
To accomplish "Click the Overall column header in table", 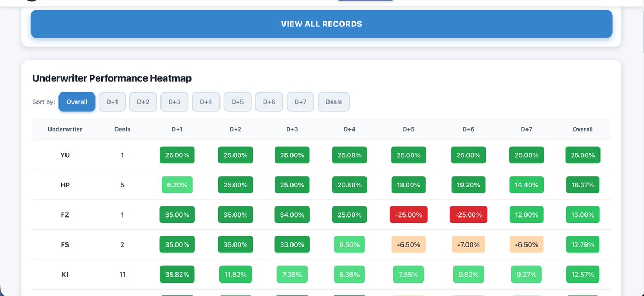I will 583,129.
